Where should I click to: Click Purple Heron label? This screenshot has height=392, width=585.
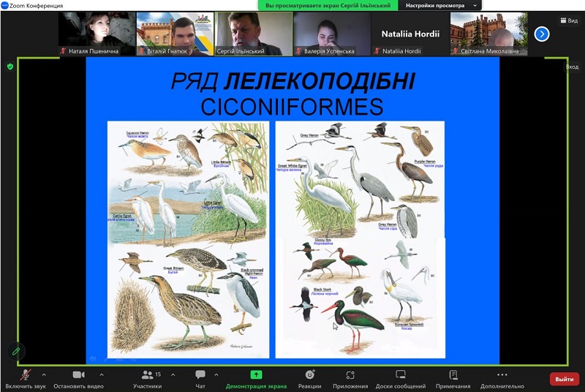pyautogui.click(x=425, y=162)
